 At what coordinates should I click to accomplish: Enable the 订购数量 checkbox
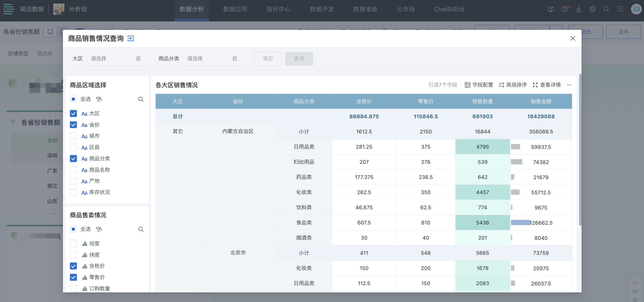pos(73,289)
